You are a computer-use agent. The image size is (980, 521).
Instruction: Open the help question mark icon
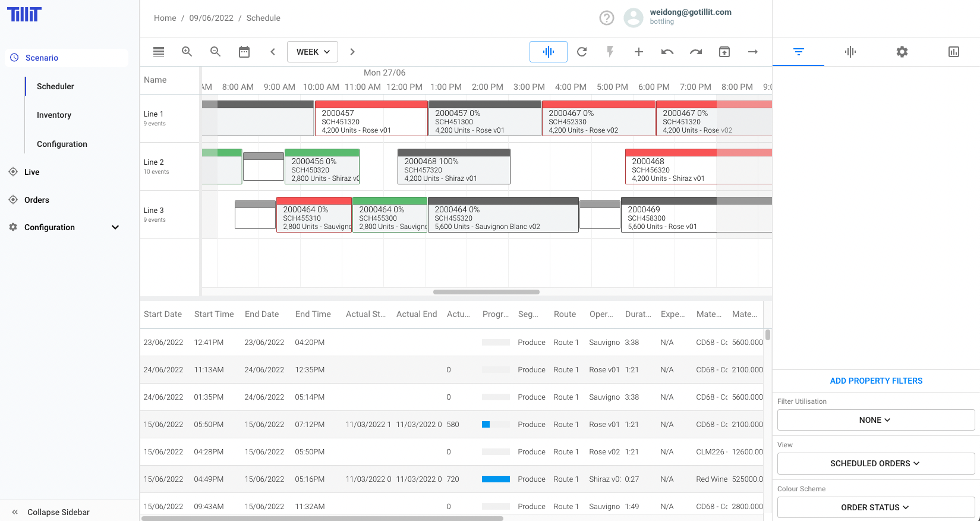coord(606,18)
